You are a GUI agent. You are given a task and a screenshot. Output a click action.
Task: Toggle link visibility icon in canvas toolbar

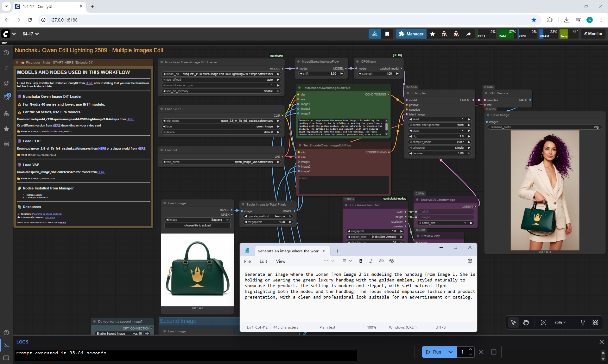(x=595, y=322)
